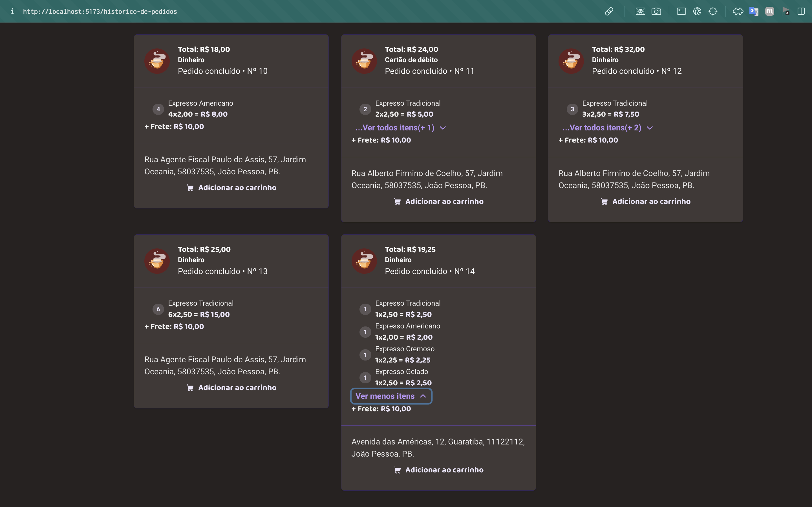The image size is (812, 507).
Task: Open the terminal console icon
Action: (681, 11)
